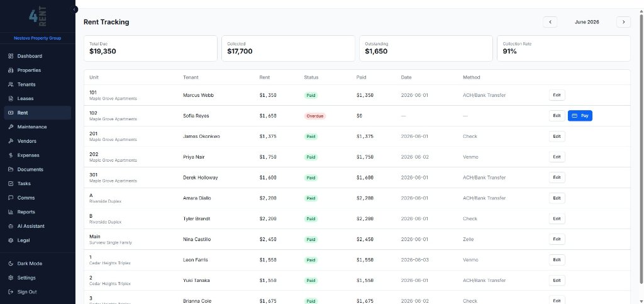The width and height of the screenshot is (644, 304).
Task: Click the Leases document icon
Action: [11, 99]
